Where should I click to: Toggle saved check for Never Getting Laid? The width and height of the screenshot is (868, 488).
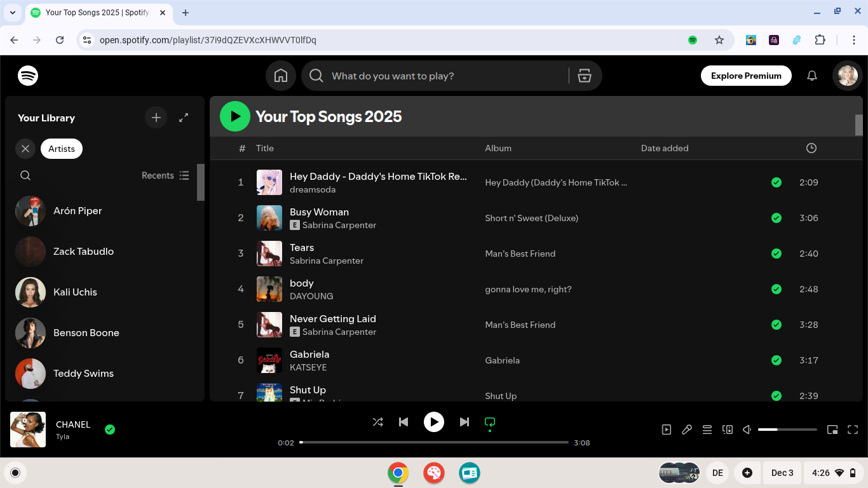(x=776, y=325)
